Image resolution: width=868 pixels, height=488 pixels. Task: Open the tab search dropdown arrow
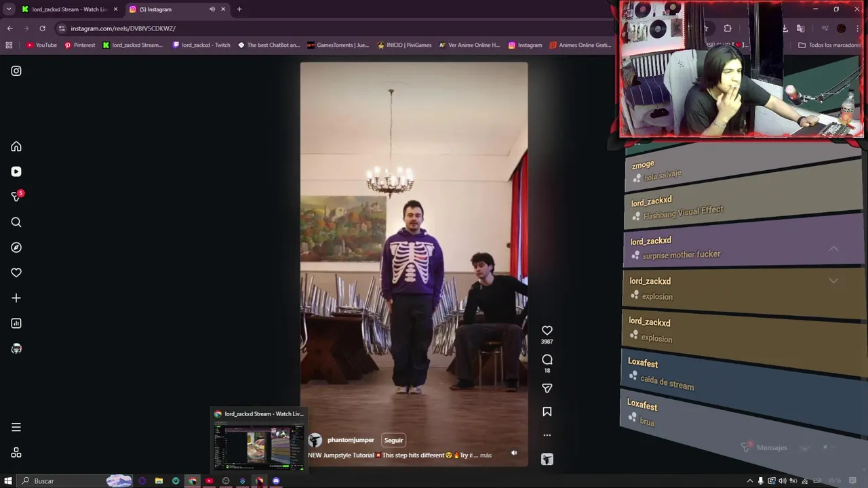(x=9, y=9)
